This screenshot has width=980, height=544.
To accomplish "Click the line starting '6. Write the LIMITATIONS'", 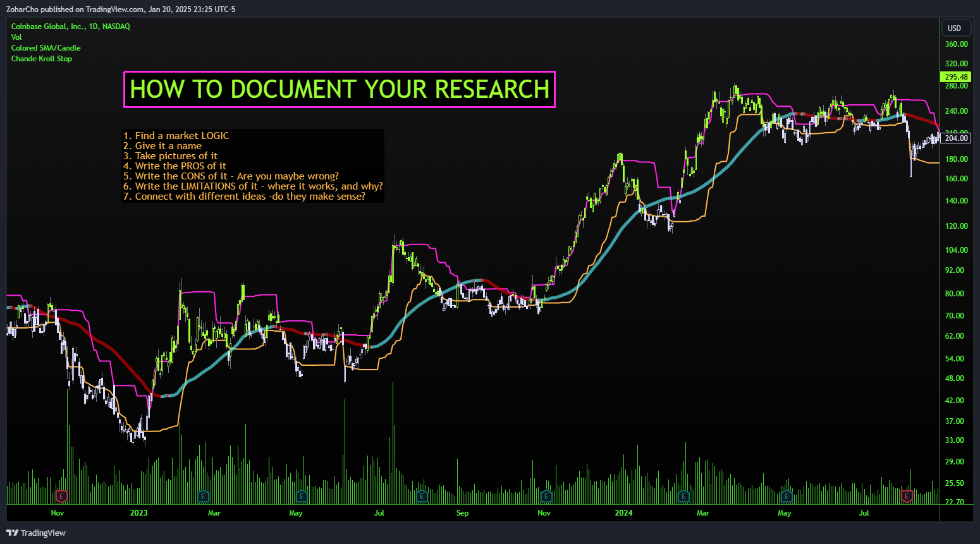I will pyautogui.click(x=253, y=186).
